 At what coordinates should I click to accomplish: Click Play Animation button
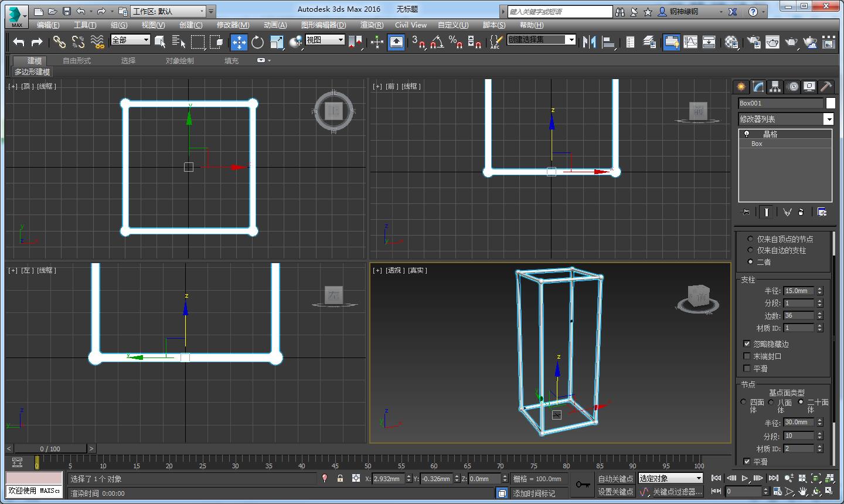tap(744, 478)
